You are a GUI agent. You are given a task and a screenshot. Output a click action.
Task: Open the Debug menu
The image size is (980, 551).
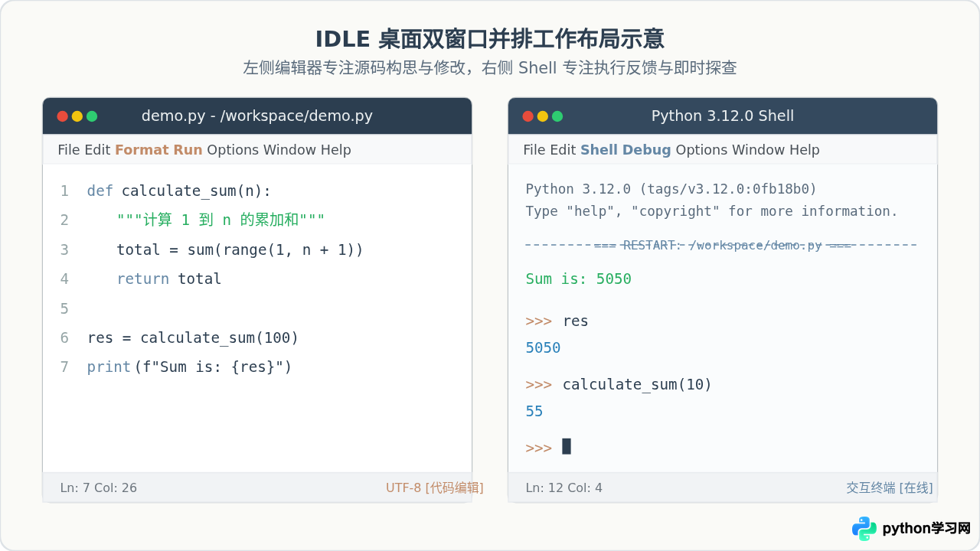[646, 150]
